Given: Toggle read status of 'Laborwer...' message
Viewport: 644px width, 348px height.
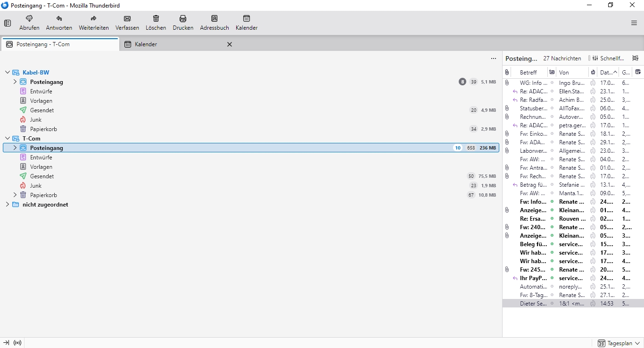Looking at the screenshot, I should 552,151.
